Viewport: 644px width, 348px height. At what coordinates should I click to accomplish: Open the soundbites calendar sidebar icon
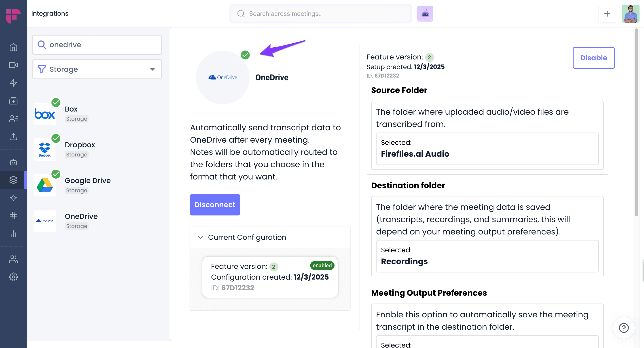[13, 101]
